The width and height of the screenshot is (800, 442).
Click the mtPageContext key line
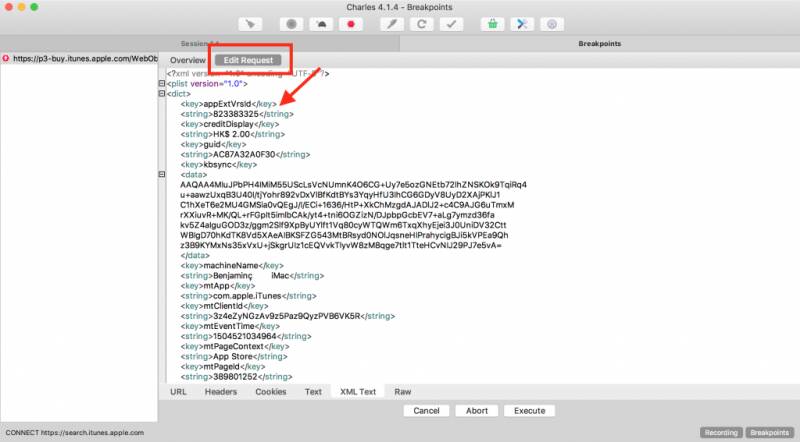click(235, 347)
